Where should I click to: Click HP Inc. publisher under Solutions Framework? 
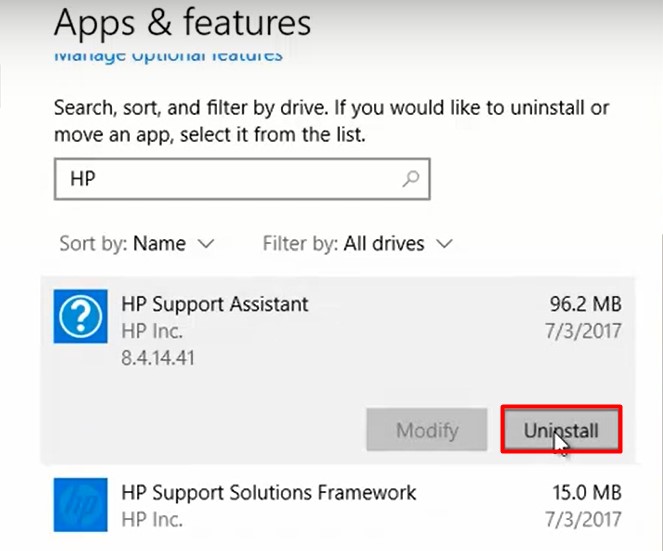[150, 520]
